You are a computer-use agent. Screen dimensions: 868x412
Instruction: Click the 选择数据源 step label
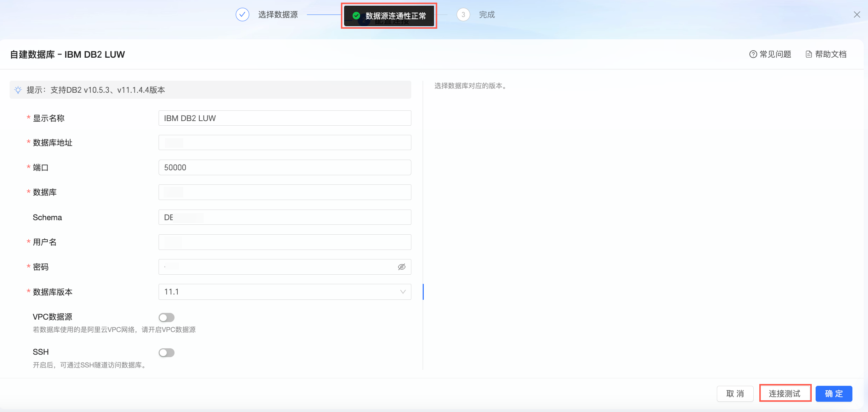[278, 15]
